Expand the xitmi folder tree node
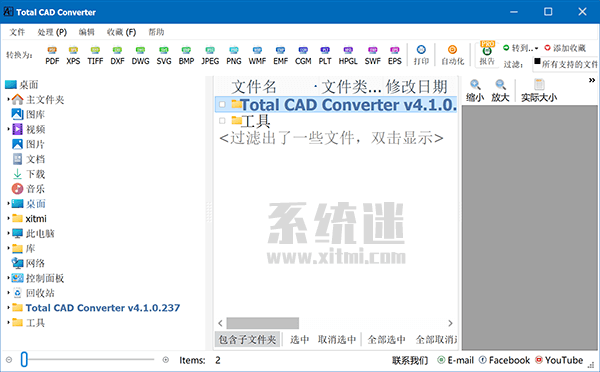The height and width of the screenshot is (372, 600). 8,219
